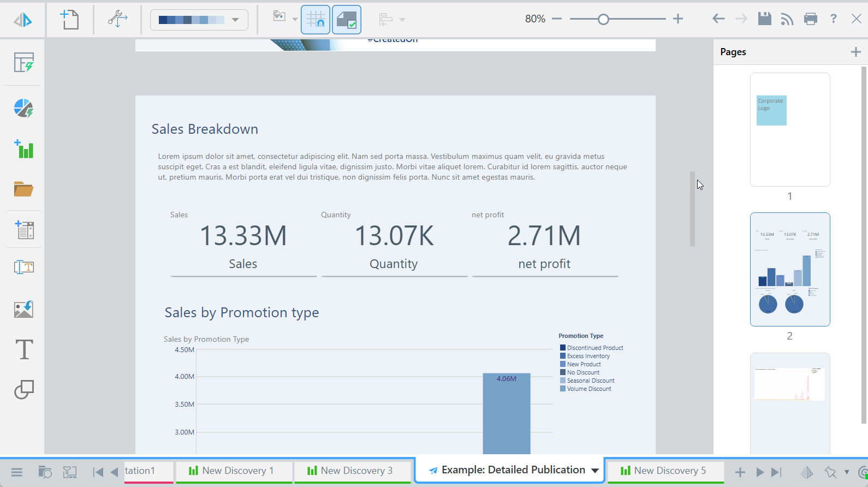Image resolution: width=868 pixels, height=487 pixels.
Task: Add a new tab with plus
Action: 740,472
